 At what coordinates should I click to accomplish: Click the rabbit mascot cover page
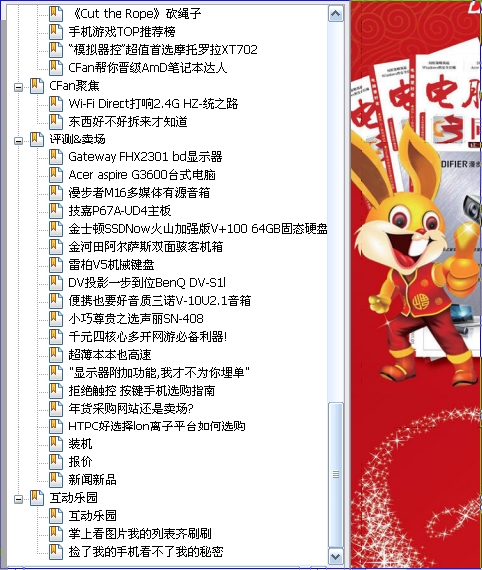tap(417, 285)
